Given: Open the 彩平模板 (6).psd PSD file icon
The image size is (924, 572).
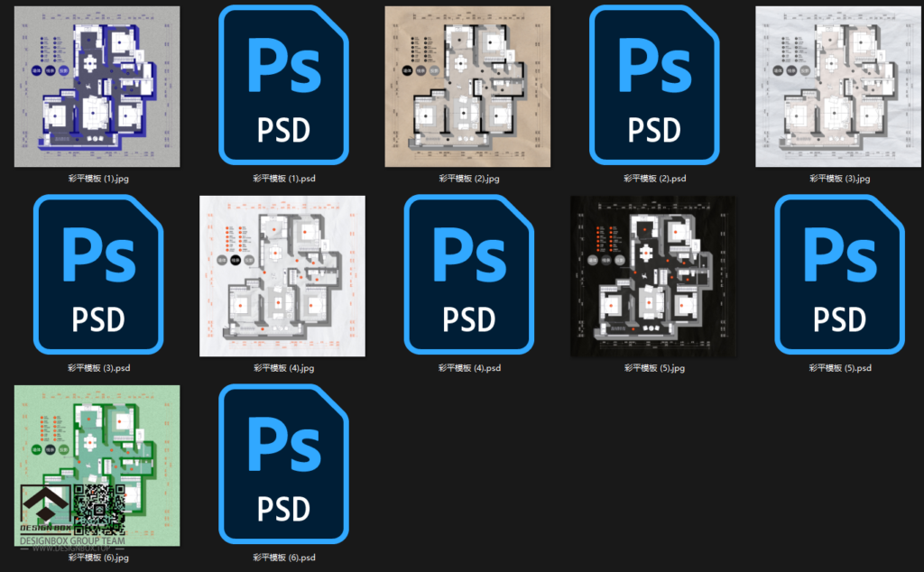Looking at the screenshot, I should 283,465.
